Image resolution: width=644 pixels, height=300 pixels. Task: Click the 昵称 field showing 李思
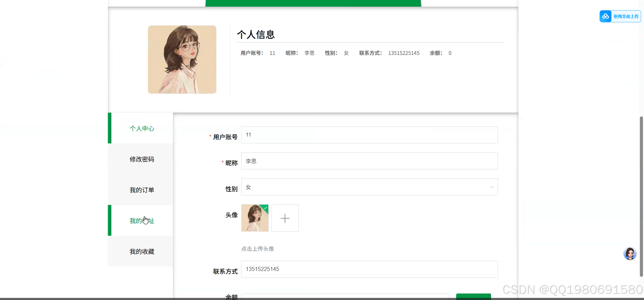click(369, 161)
